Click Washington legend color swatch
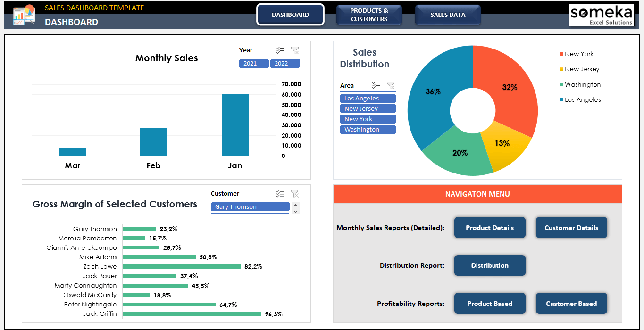This screenshot has width=644, height=330. pos(561,85)
